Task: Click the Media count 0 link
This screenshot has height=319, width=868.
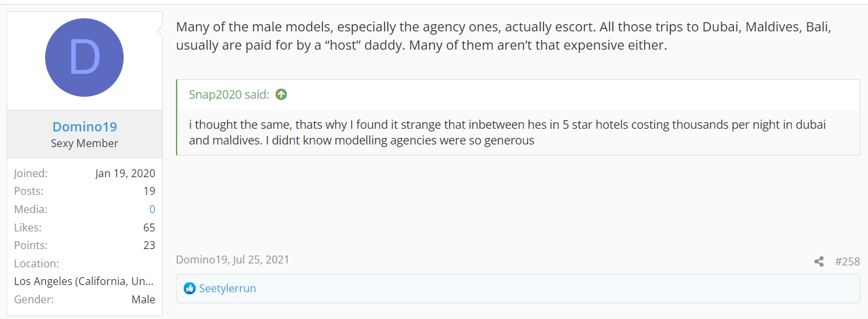Action: (152, 209)
